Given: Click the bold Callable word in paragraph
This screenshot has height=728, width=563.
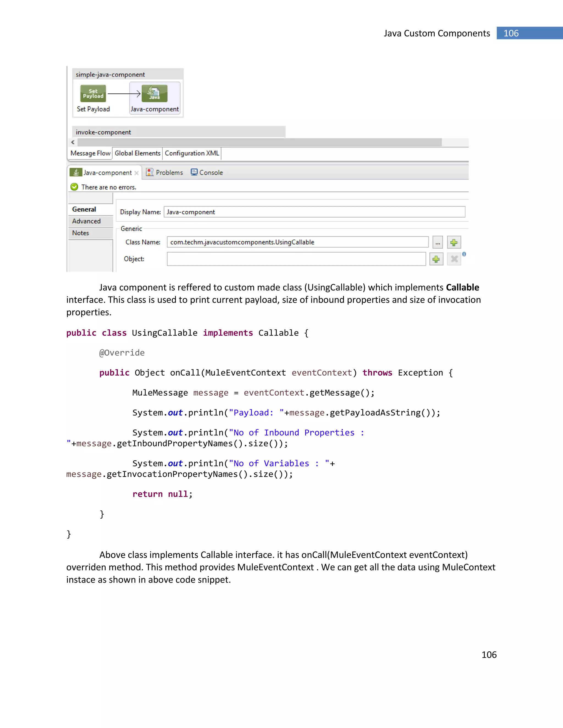Looking at the screenshot, I should 463,287.
